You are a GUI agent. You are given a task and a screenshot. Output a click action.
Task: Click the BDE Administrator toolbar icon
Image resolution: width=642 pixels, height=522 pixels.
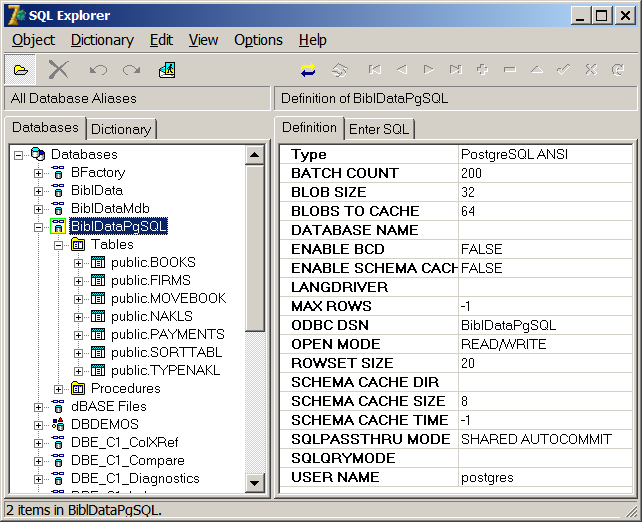(x=167, y=70)
